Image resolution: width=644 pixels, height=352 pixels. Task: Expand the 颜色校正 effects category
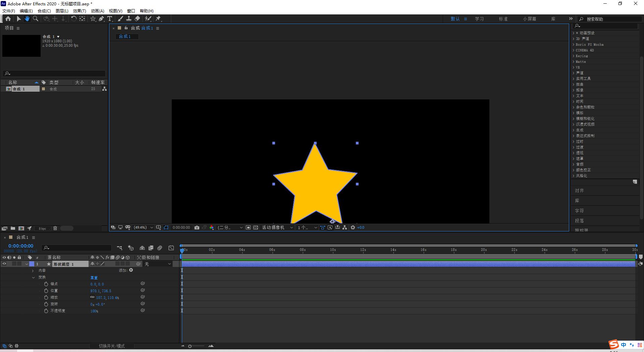(x=573, y=170)
